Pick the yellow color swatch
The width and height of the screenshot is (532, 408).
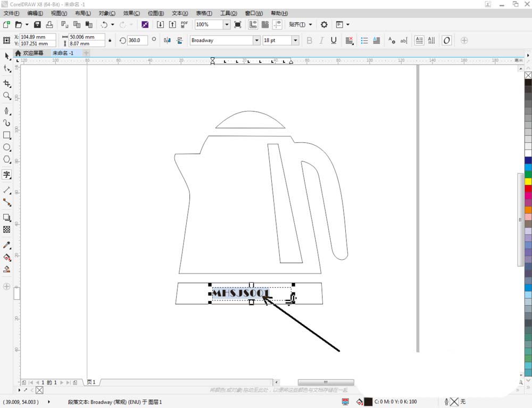click(528, 182)
